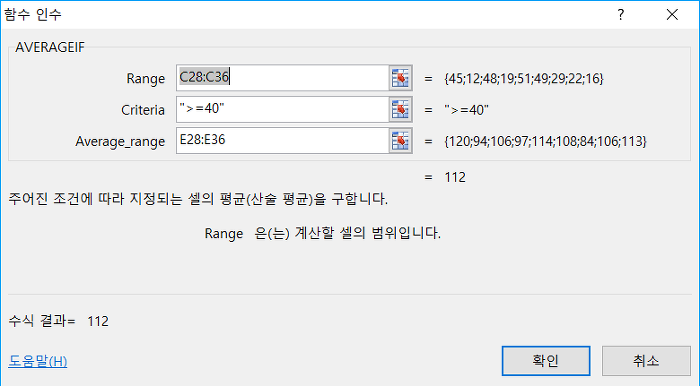The height and width of the screenshot is (386, 700).
Task: Close the 함수 인수 dialog
Action: coord(672,15)
